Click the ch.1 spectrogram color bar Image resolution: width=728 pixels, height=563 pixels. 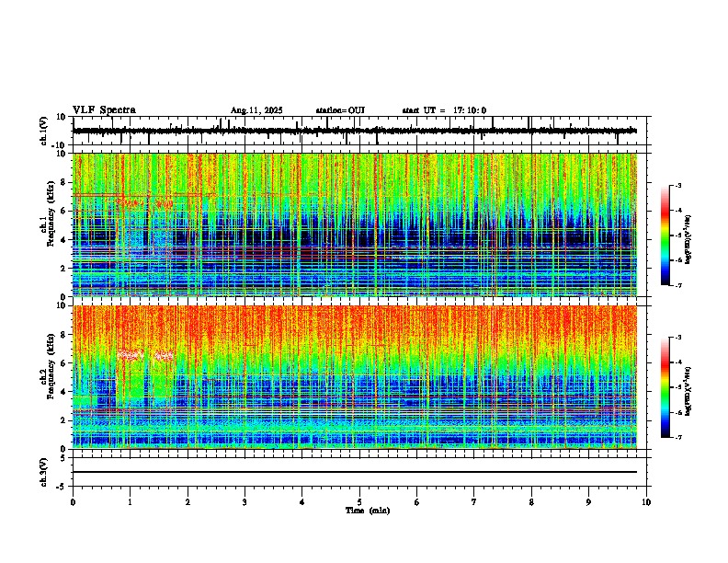coord(665,236)
